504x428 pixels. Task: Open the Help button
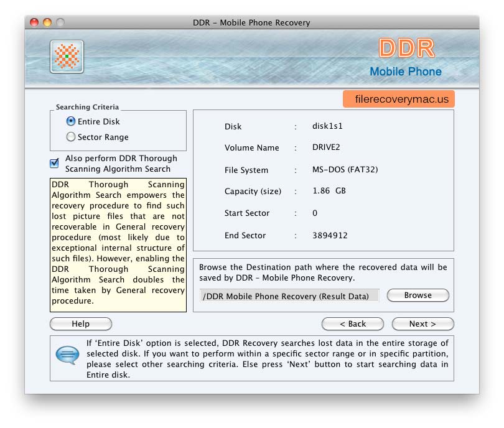coord(81,323)
